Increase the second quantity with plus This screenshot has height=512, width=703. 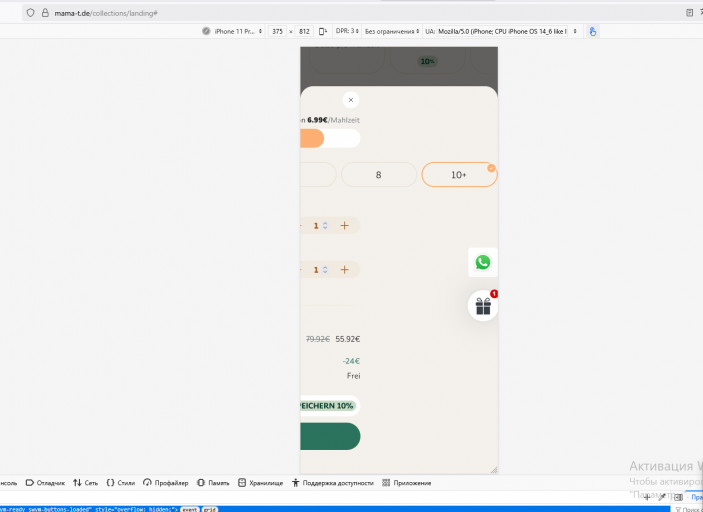click(x=344, y=269)
